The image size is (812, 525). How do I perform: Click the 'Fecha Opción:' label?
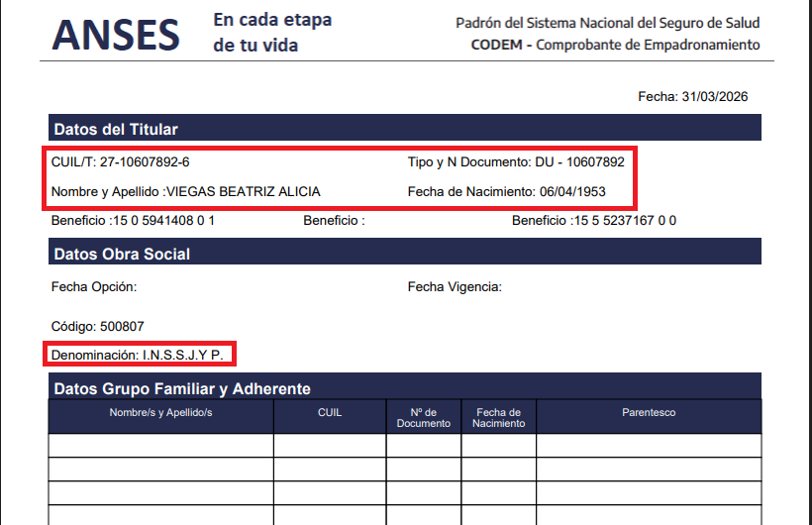[94, 287]
